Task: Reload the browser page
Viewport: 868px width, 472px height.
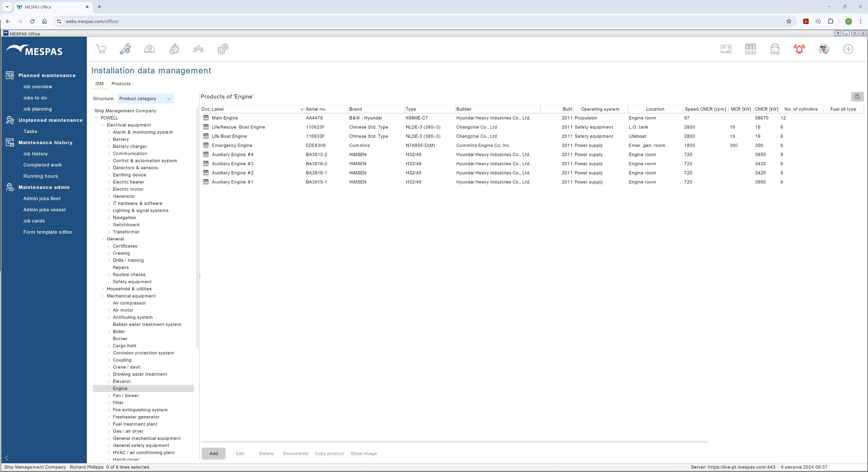Action: (32, 21)
